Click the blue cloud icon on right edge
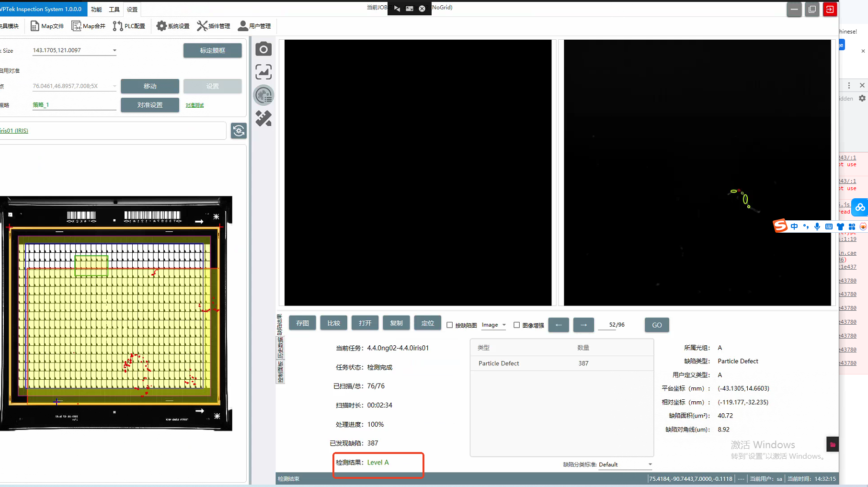The image size is (868, 487). click(860, 207)
